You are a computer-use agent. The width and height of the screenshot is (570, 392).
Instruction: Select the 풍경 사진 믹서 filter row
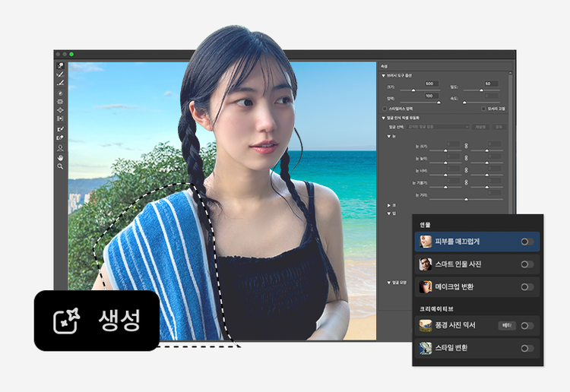click(477, 325)
